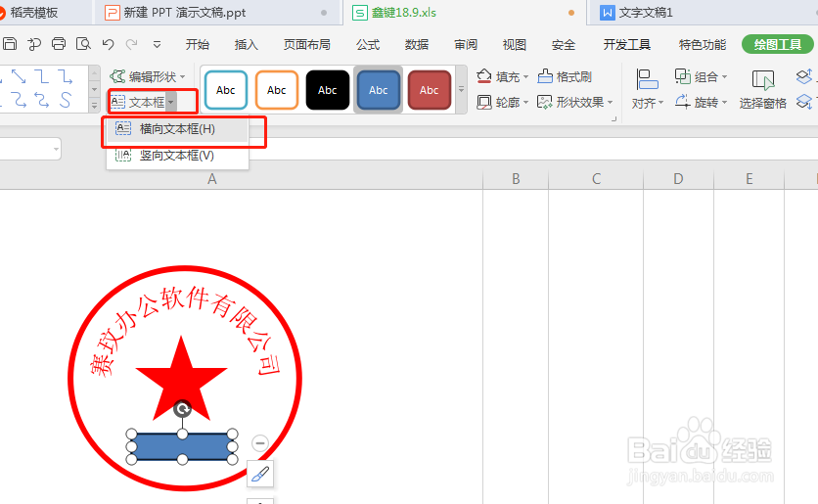Apply orange outline Abc shape style
This screenshot has height=504, width=818.
pyautogui.click(x=277, y=90)
